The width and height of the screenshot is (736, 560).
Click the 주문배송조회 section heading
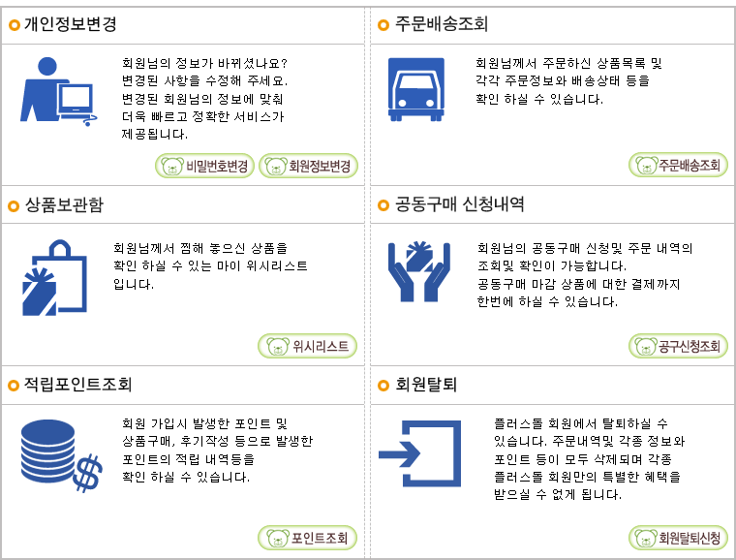442,23
